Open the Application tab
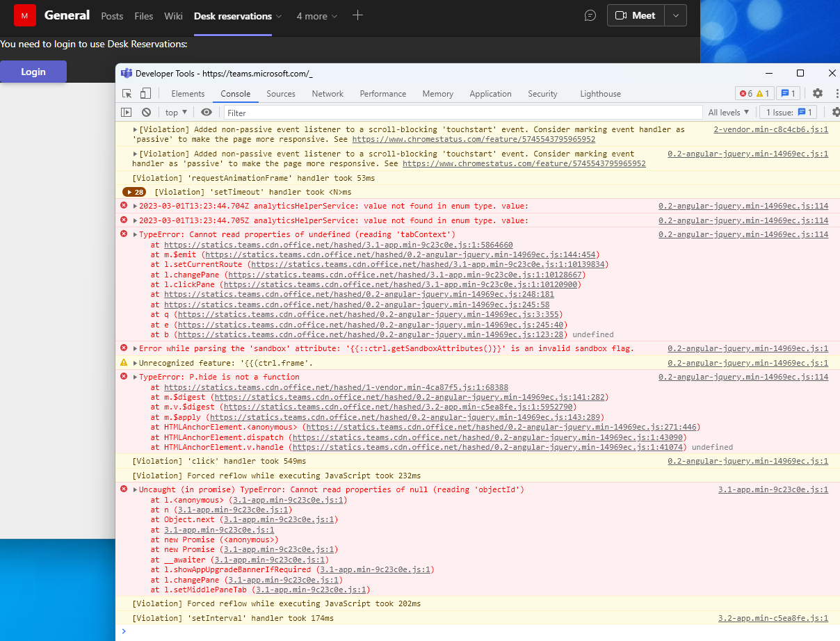The image size is (840, 641). (x=490, y=94)
